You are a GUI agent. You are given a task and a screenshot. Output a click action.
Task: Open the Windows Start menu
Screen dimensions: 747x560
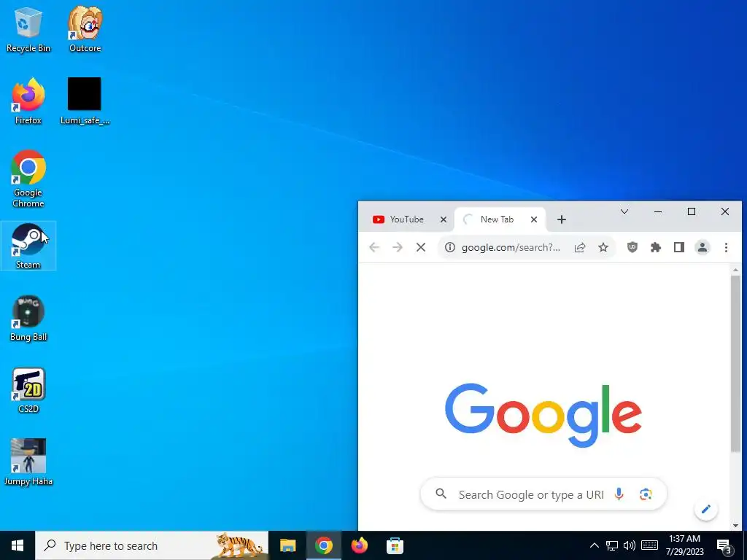point(18,545)
